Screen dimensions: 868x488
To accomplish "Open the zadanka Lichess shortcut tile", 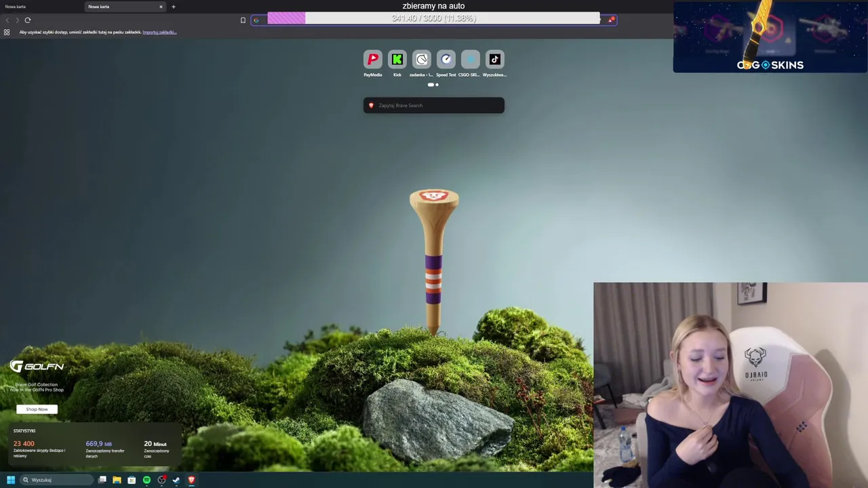I will (x=422, y=60).
